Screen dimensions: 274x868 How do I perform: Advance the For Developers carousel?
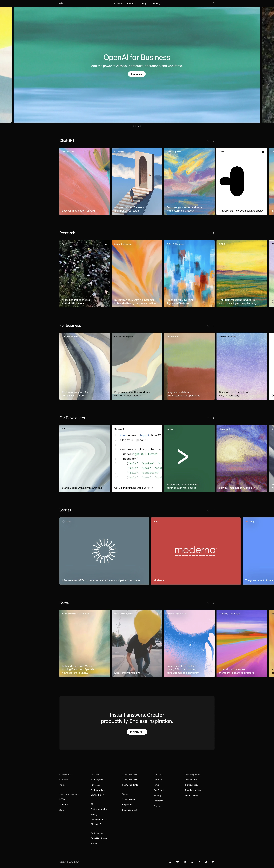tap(214, 418)
